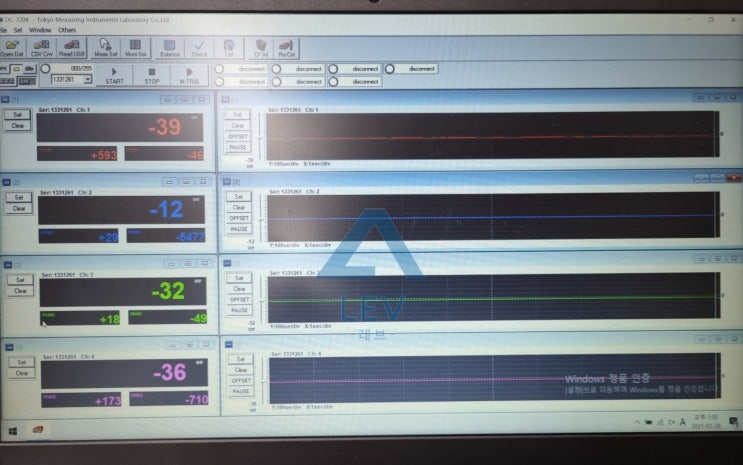Click the CSV Cnv converter icon

[41, 47]
